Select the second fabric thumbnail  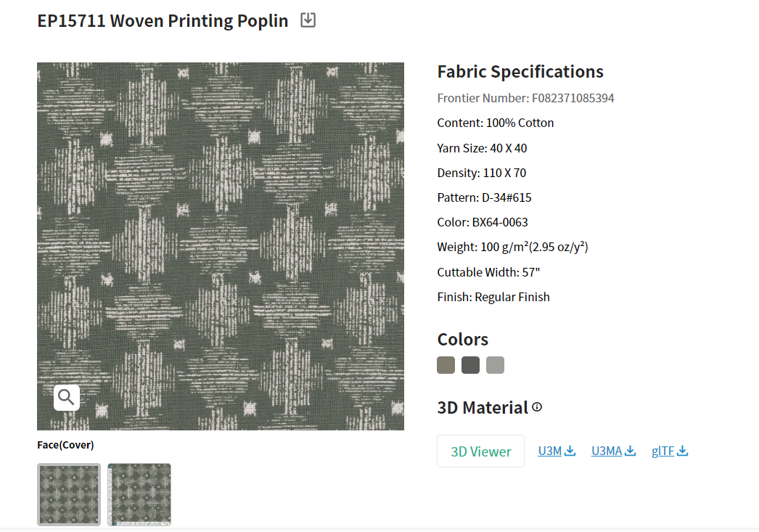coord(139,494)
